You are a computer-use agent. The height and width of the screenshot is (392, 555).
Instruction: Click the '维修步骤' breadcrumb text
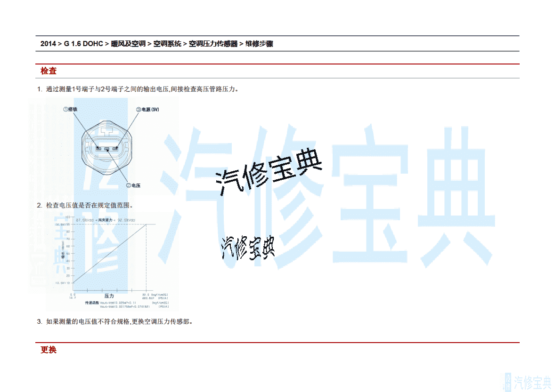point(259,43)
